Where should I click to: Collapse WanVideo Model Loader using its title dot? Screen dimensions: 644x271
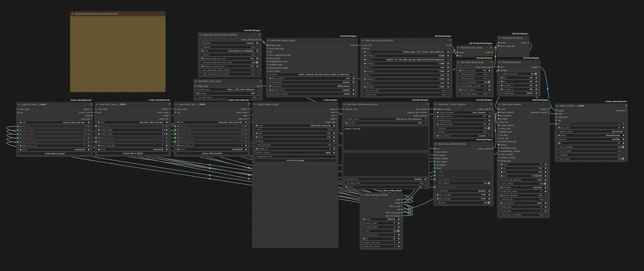(268, 40)
